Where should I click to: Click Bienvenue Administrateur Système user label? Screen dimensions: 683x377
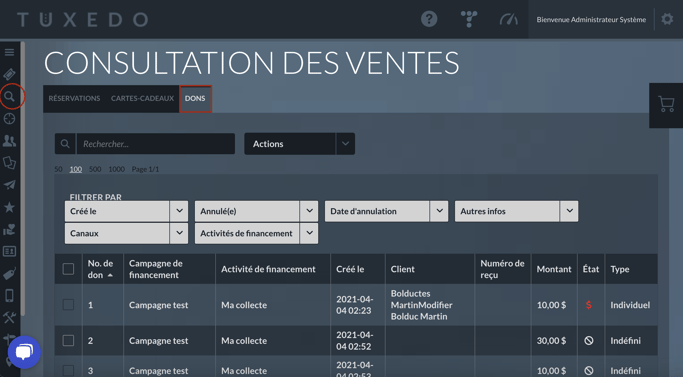point(591,20)
